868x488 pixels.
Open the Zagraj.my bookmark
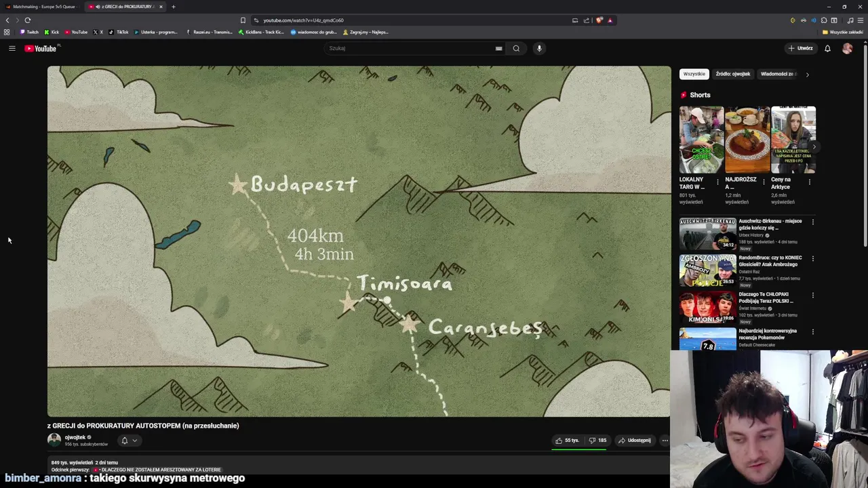tap(365, 32)
